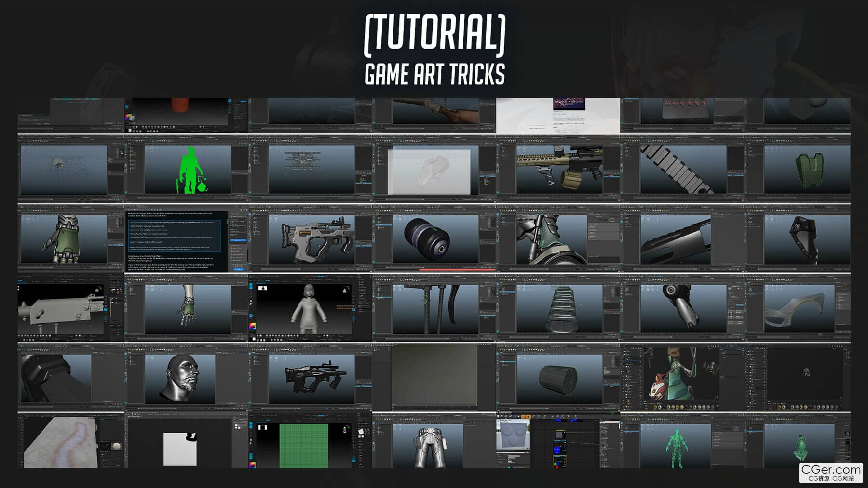Select the black silhouette submachine gun thumbnail
This screenshot has width=868, height=488.
(x=311, y=378)
